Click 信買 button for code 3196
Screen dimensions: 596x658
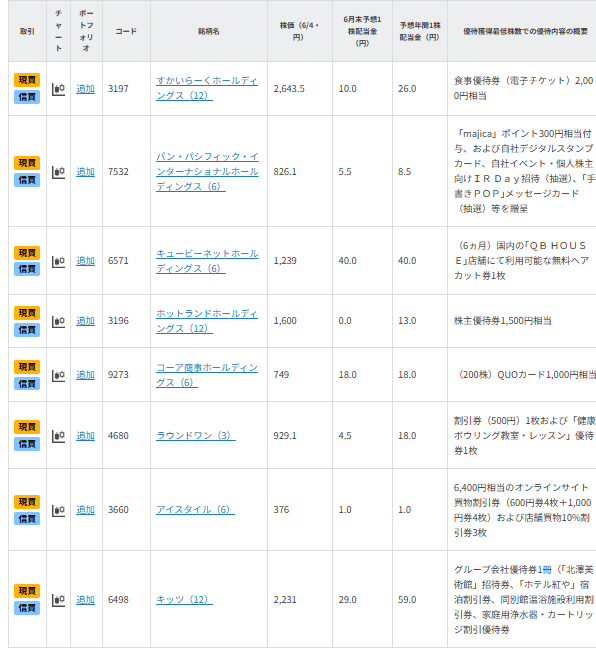[x=27, y=330]
